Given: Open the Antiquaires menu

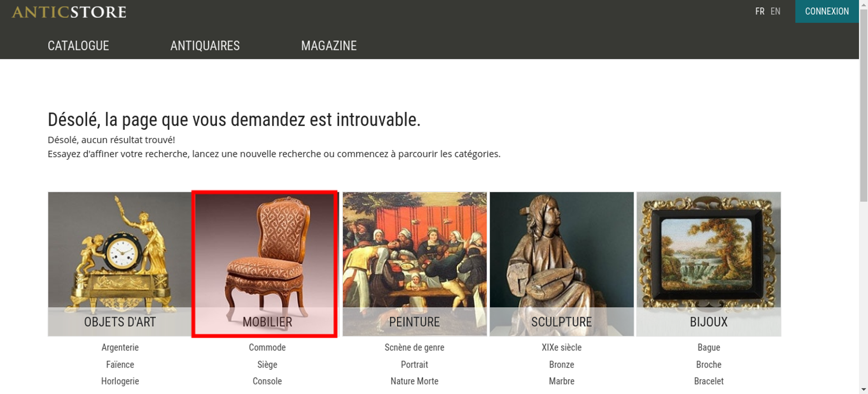Looking at the screenshot, I should (x=205, y=46).
